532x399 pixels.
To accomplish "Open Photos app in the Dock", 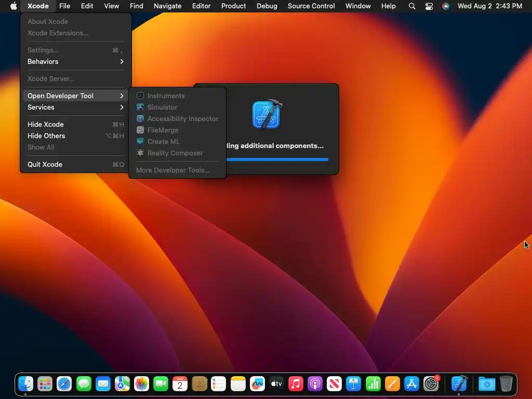I will (x=141, y=384).
